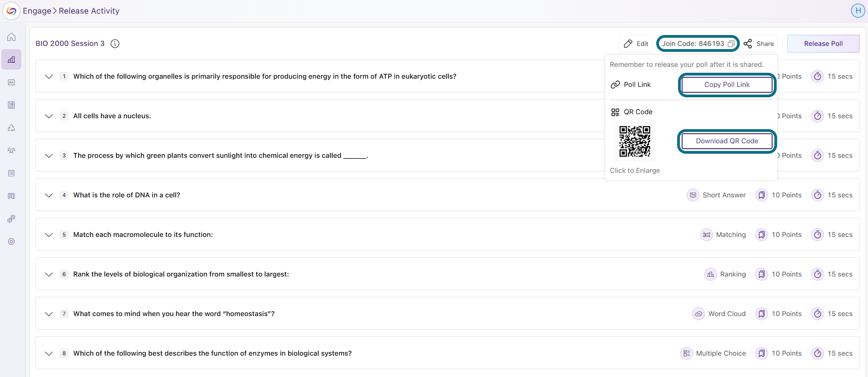This screenshot has width=868, height=377.
Task: Expand question 1 about ATP organelles
Action: pos(49,76)
